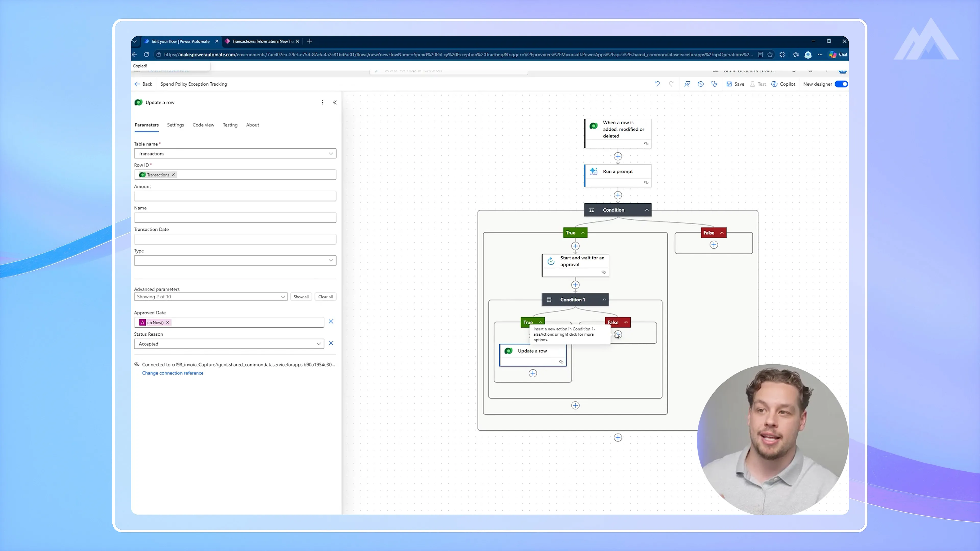Viewport: 980px width, 551px height.
Task: Open version history clock icon
Action: 701,84
